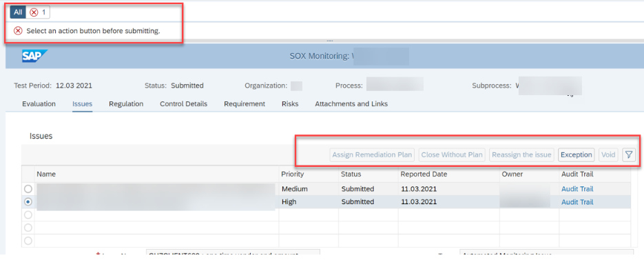Click the filter funnel icon in Issues toolbar
644x260 pixels.
tap(628, 154)
